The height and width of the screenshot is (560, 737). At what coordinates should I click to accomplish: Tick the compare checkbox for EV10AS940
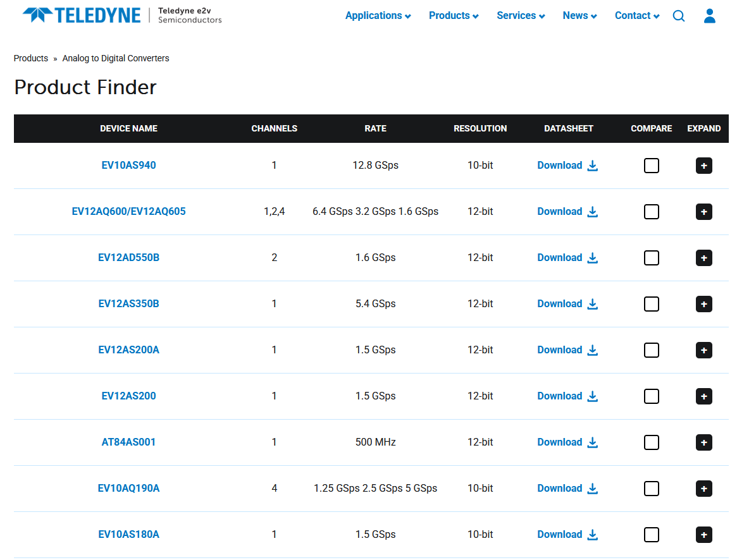click(651, 166)
